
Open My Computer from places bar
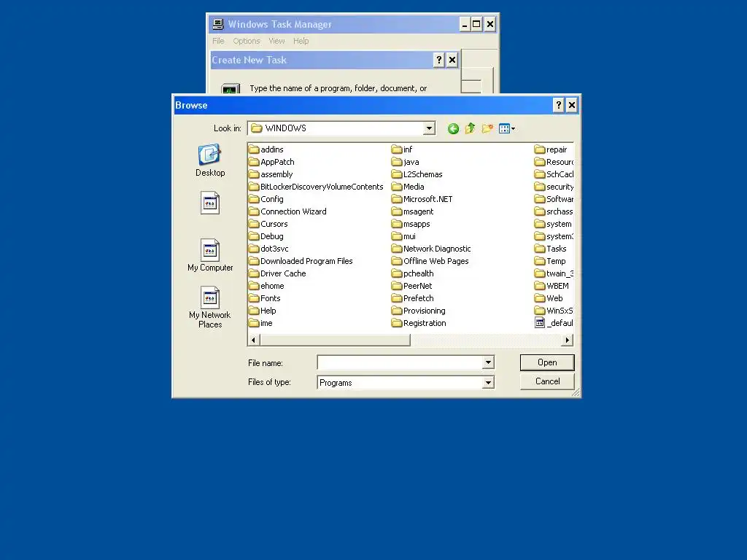tap(210, 255)
